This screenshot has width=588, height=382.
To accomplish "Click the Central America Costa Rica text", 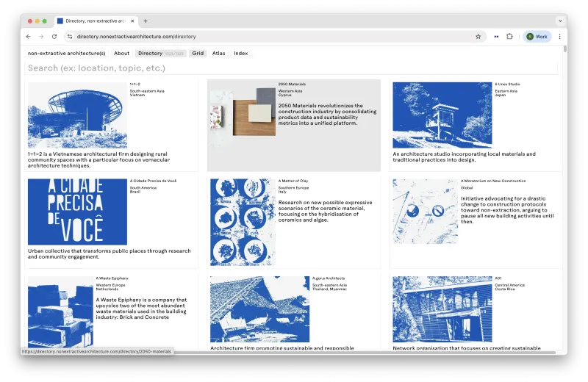I will tap(509, 287).
